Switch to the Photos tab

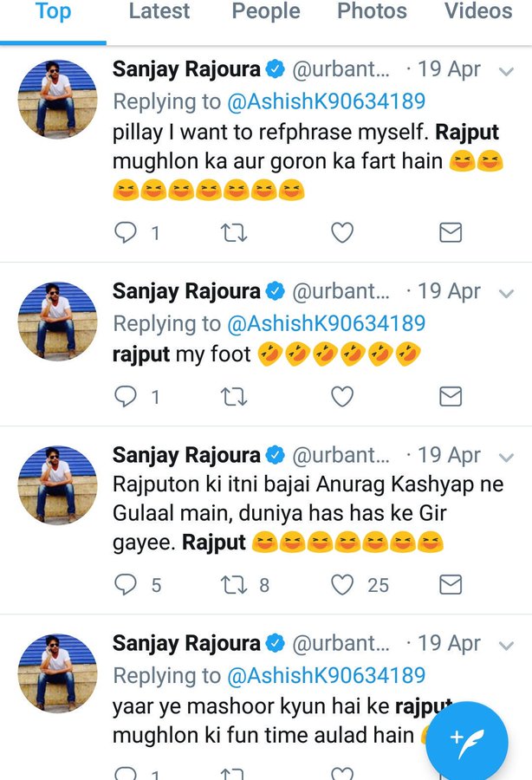coord(372,12)
